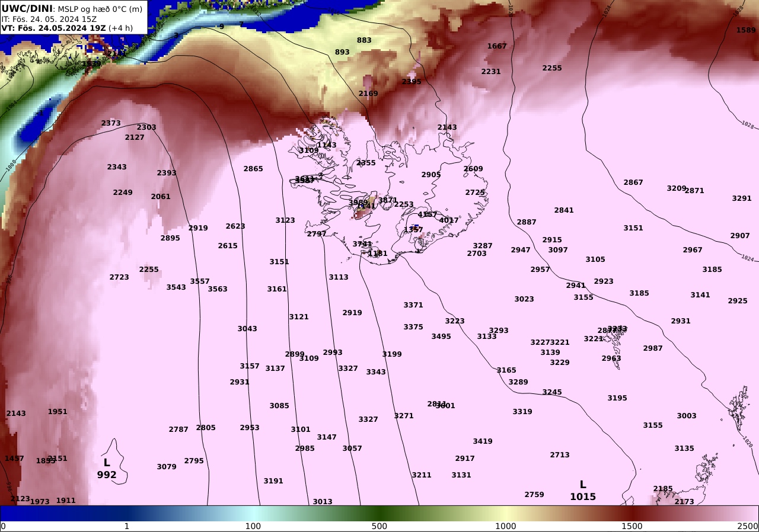This screenshot has height=532, width=759.
Task: Click the height value 3105
Action: click(x=595, y=259)
